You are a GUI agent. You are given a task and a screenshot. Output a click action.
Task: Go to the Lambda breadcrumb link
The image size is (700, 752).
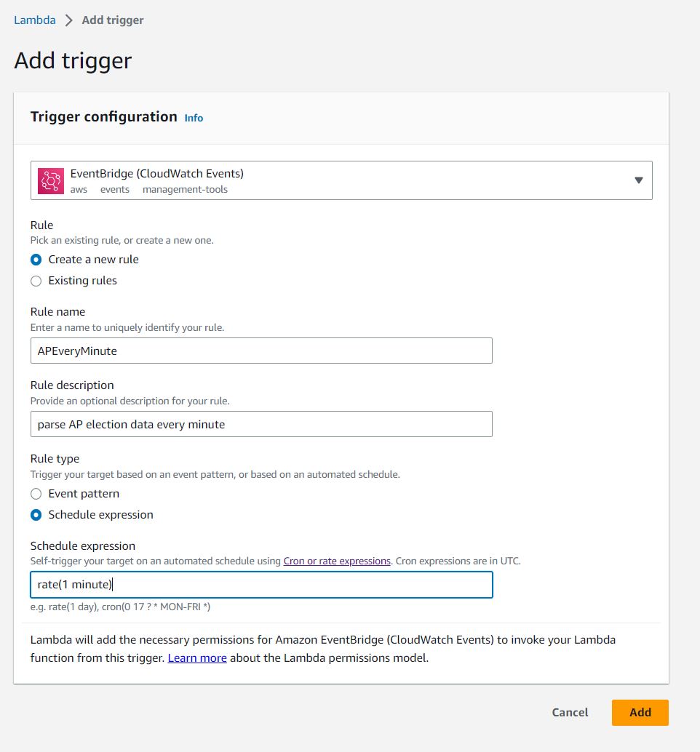click(x=34, y=20)
